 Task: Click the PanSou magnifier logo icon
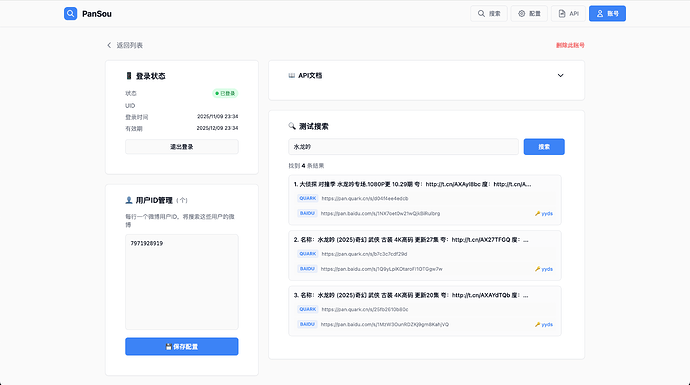(70, 14)
